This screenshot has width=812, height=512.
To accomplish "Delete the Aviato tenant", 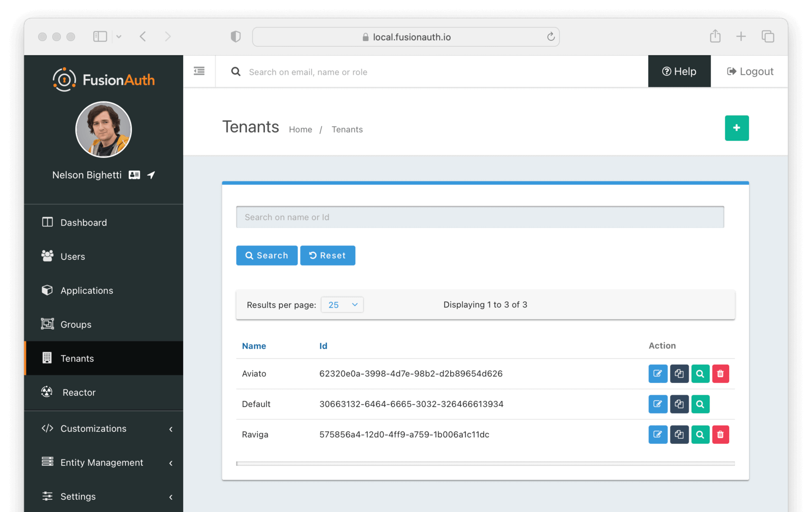I will click(x=721, y=374).
